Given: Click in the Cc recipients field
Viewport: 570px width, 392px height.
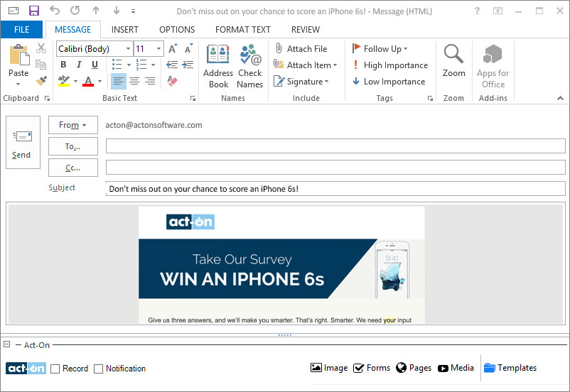Looking at the screenshot, I should point(335,168).
